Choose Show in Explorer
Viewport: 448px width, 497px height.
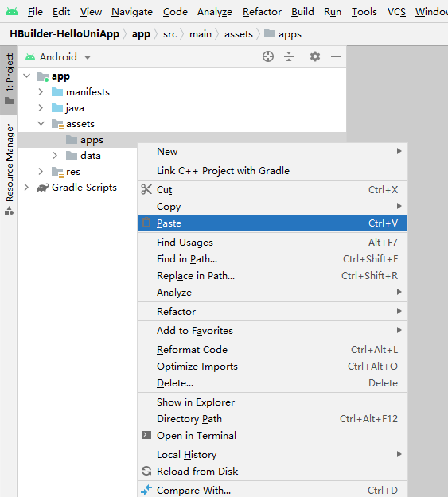tap(273, 402)
